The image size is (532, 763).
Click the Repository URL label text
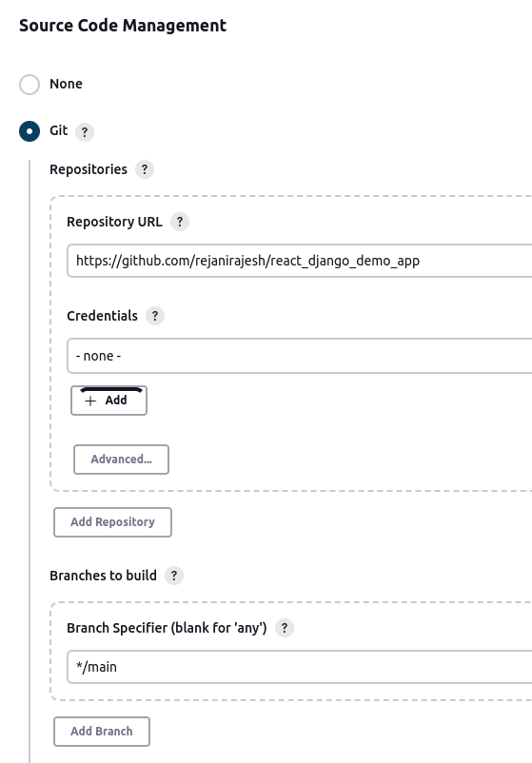114,222
